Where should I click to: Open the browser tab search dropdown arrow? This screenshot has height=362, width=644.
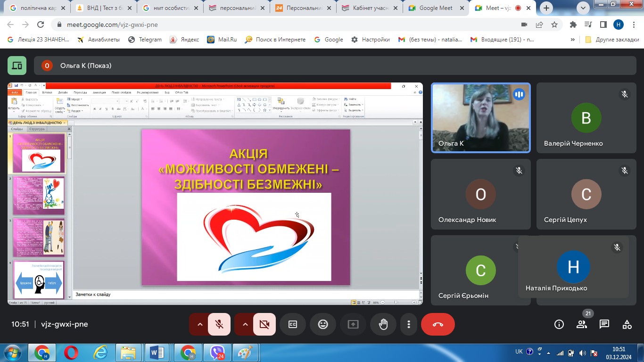[583, 8]
